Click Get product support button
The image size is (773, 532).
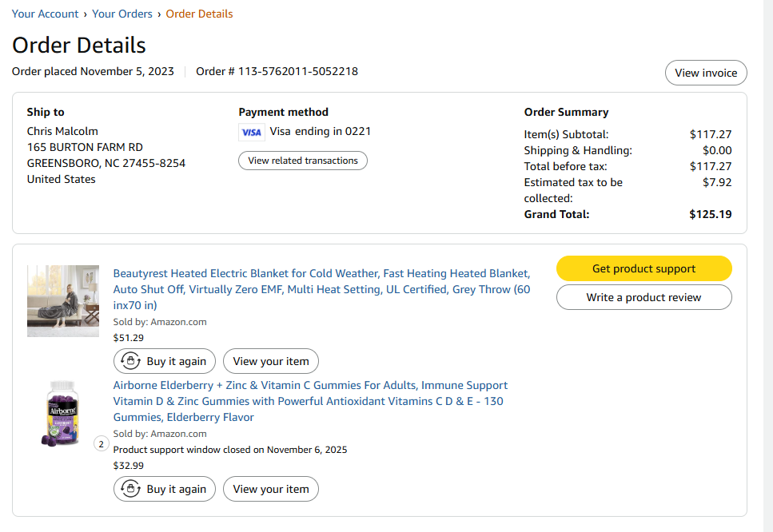click(x=644, y=268)
